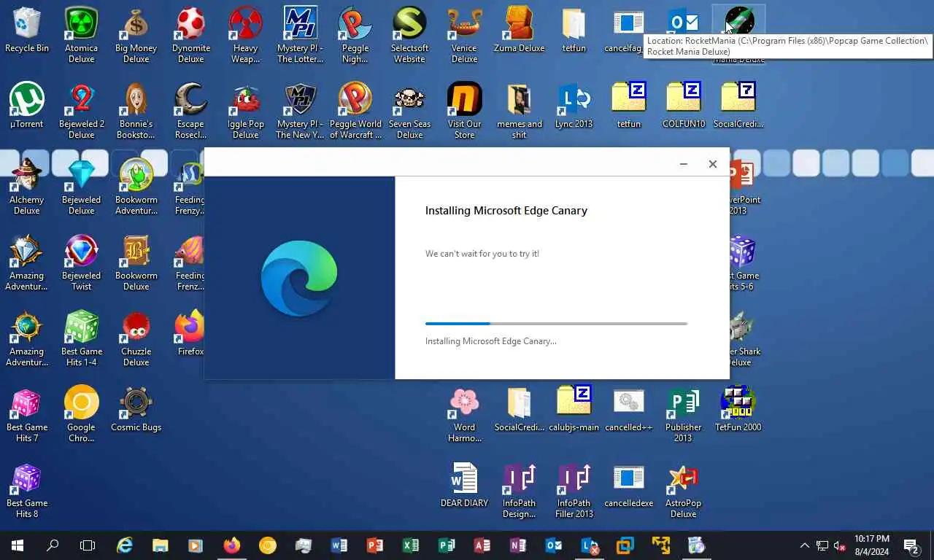
Task: Select Iggle Pop Deluxe icon
Action: point(245,110)
